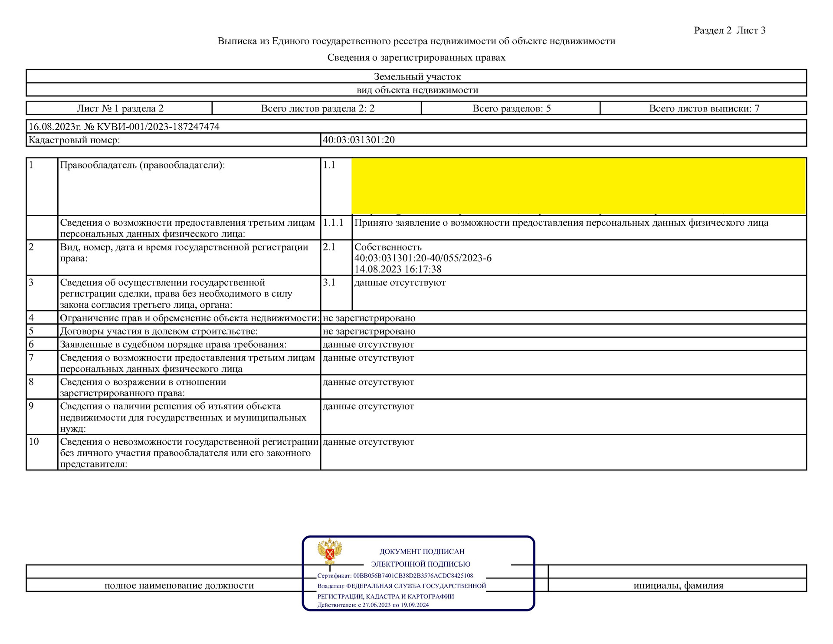
Task: Click the registration date 14.08.2023 16:17:38
Action: coord(398,269)
